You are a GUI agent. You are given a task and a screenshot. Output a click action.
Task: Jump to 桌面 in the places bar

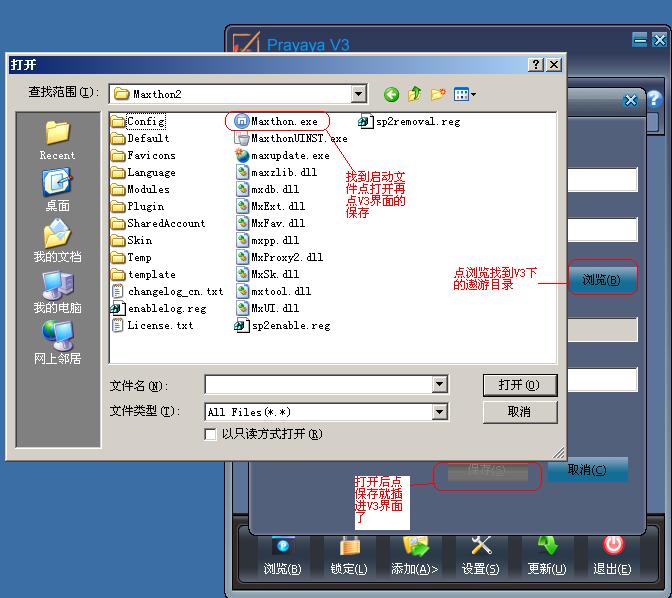pos(57,190)
